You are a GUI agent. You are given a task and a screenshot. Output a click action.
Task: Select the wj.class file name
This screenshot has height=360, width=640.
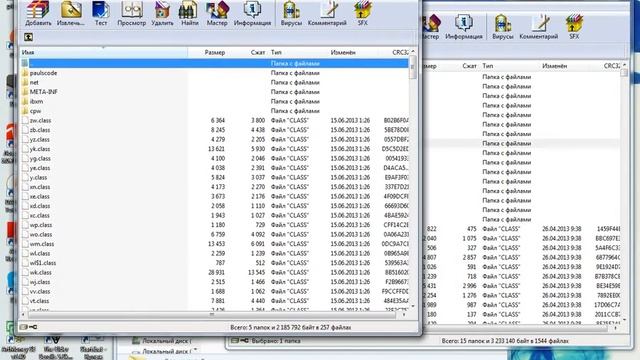[x=40, y=282]
